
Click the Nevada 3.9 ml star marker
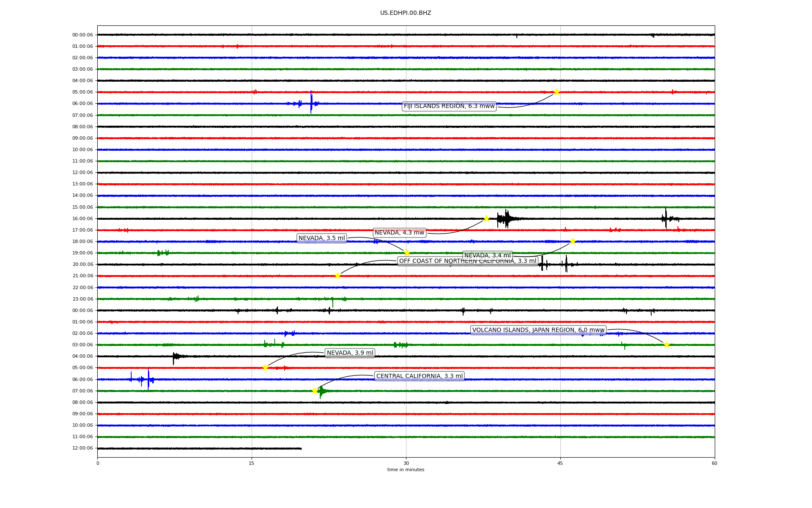[x=265, y=367]
